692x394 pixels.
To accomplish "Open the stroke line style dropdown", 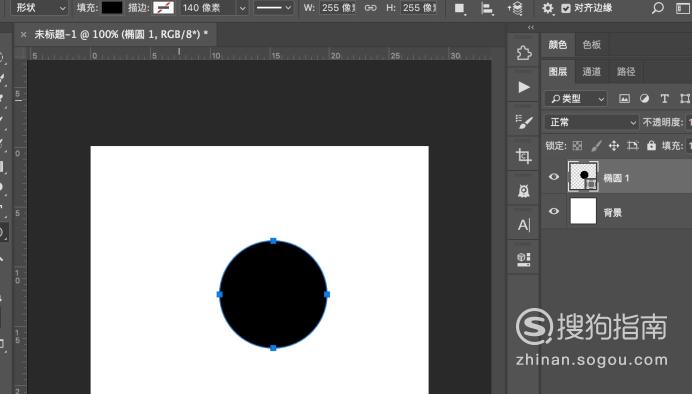I will tap(274, 8).
